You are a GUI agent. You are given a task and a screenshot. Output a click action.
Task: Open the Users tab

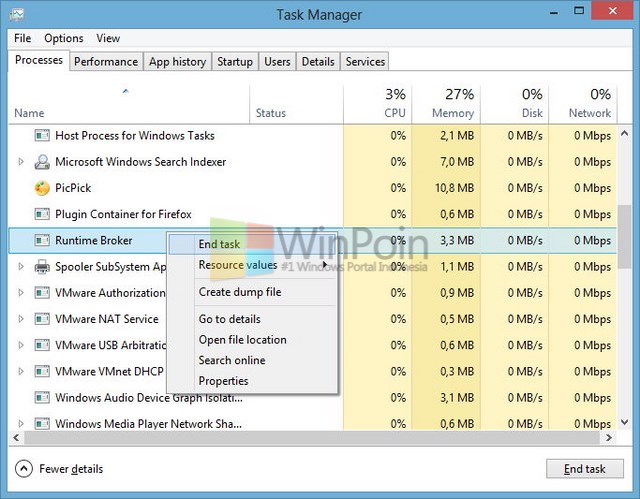[x=278, y=62]
